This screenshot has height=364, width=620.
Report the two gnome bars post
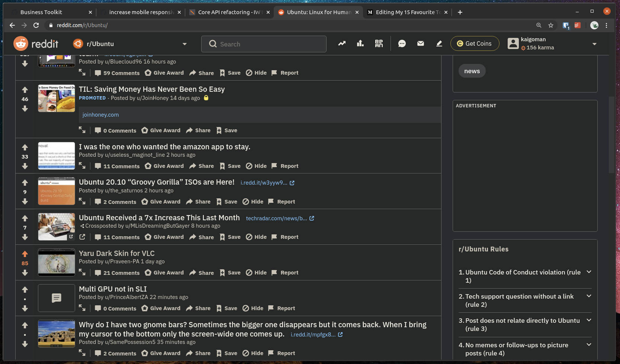coord(282,353)
